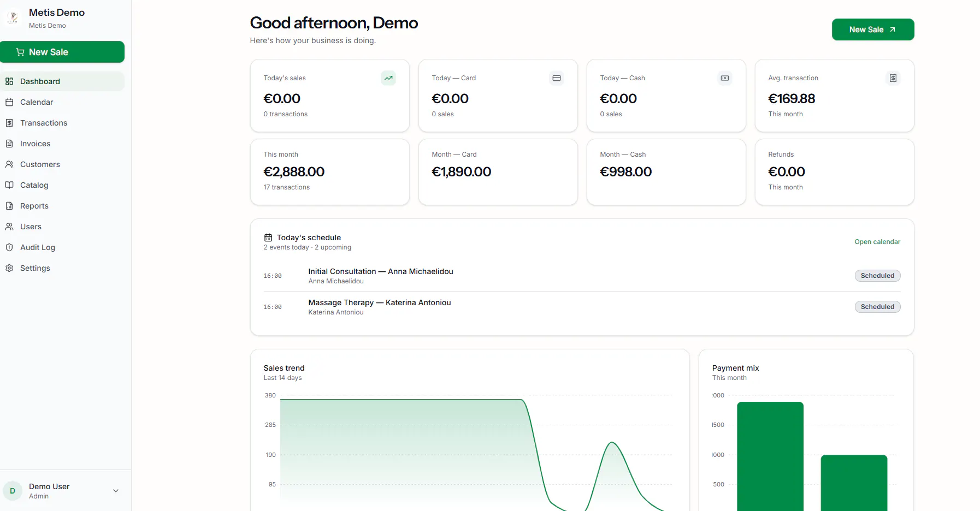This screenshot has height=511, width=980.
Task: Open the Reports section
Action: tap(62, 206)
